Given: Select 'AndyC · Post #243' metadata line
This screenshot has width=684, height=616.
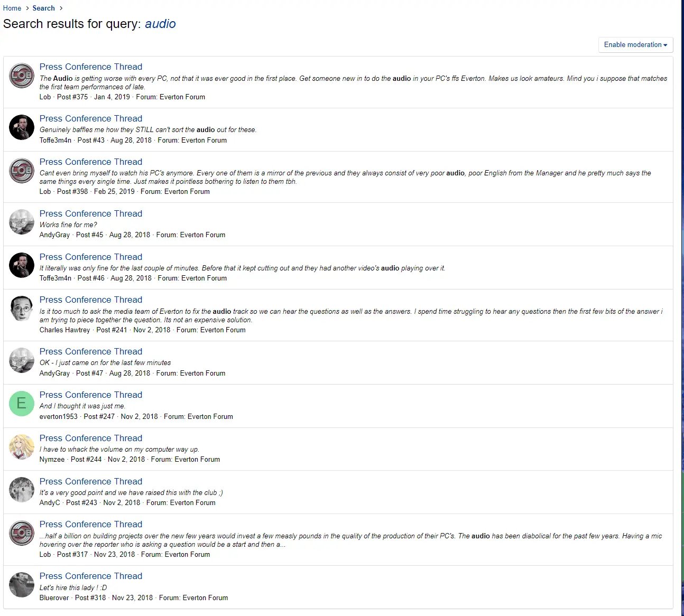Looking at the screenshot, I should [127, 503].
